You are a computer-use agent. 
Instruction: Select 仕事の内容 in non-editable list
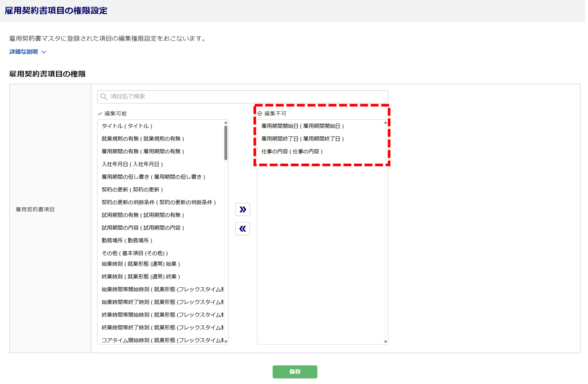292,151
